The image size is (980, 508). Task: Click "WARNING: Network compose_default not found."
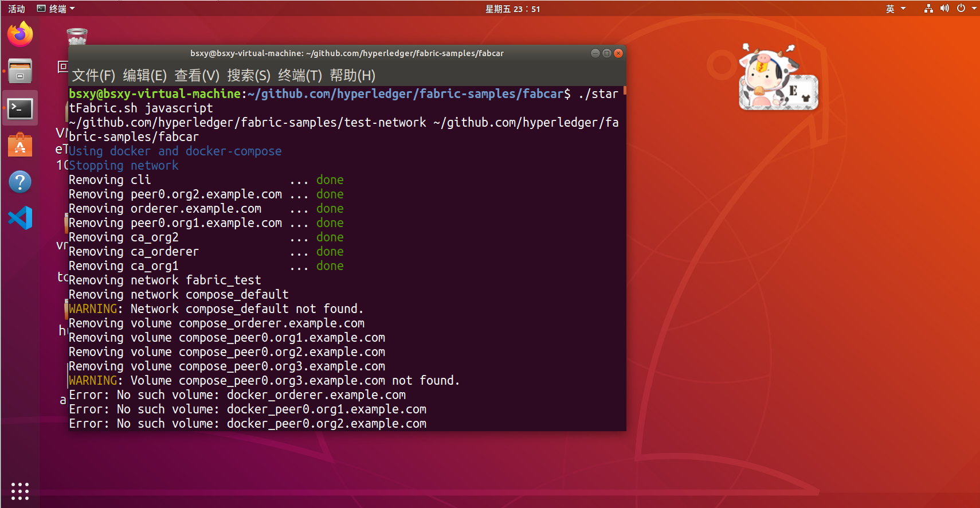click(216, 308)
